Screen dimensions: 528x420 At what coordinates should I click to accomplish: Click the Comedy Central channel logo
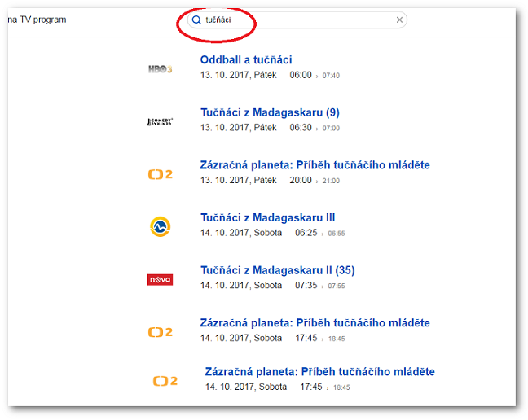tap(160, 122)
